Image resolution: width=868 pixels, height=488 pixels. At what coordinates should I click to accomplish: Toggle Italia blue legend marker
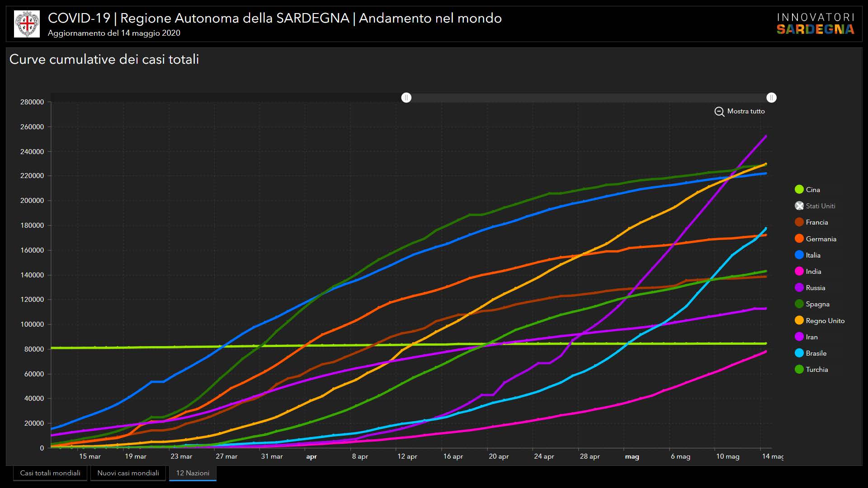coord(799,255)
